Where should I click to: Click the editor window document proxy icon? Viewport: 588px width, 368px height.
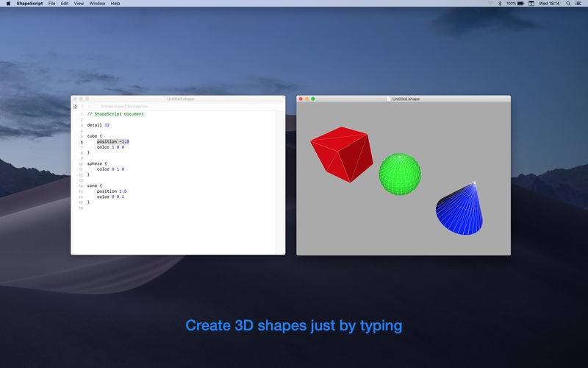pyautogui.click(x=163, y=99)
